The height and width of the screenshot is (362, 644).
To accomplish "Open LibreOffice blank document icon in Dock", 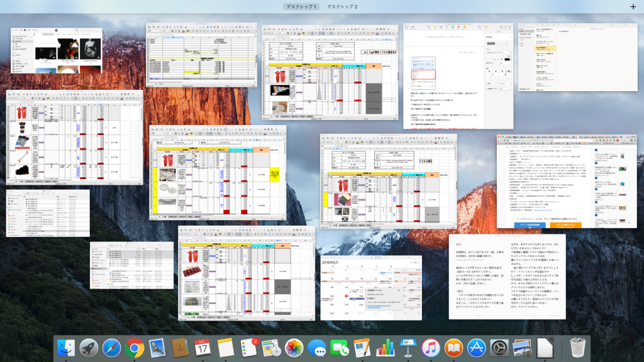I will [x=545, y=348].
